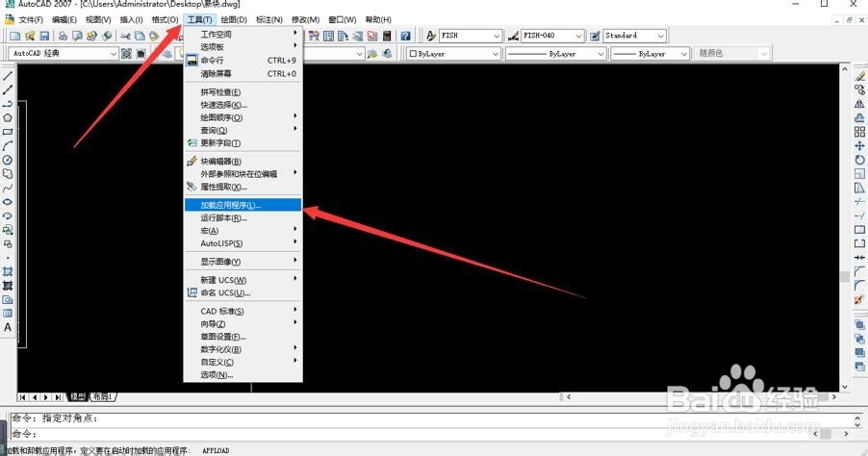Choose 快速选择(K)... menu entry
The width and height of the screenshot is (868, 456).
coord(243,105)
